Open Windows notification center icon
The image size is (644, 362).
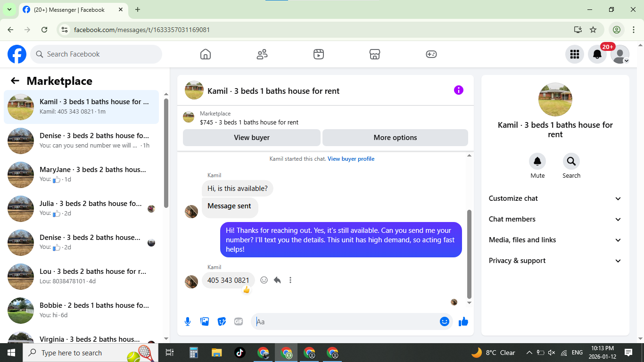[628, 353]
